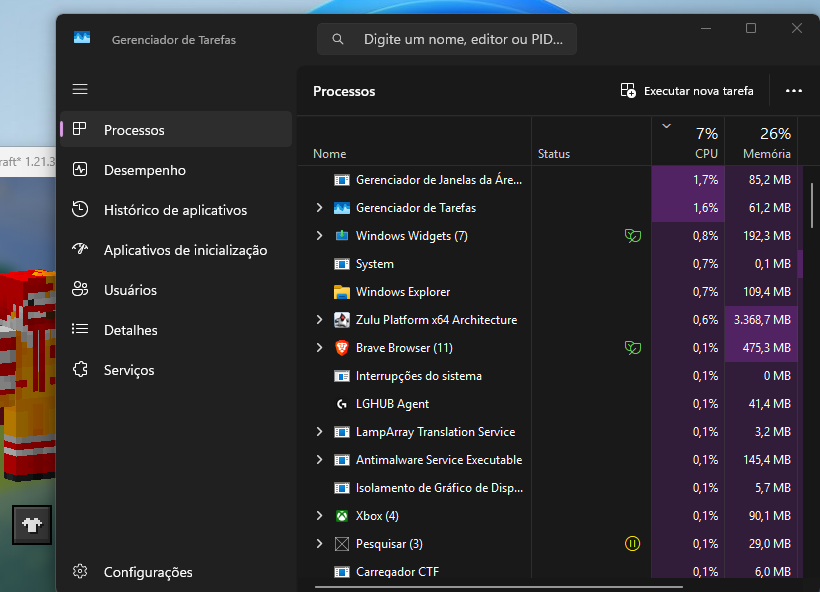Go to Aplicativos de inicialização
Image resolution: width=820 pixels, height=592 pixels.
pyautogui.click(x=185, y=250)
